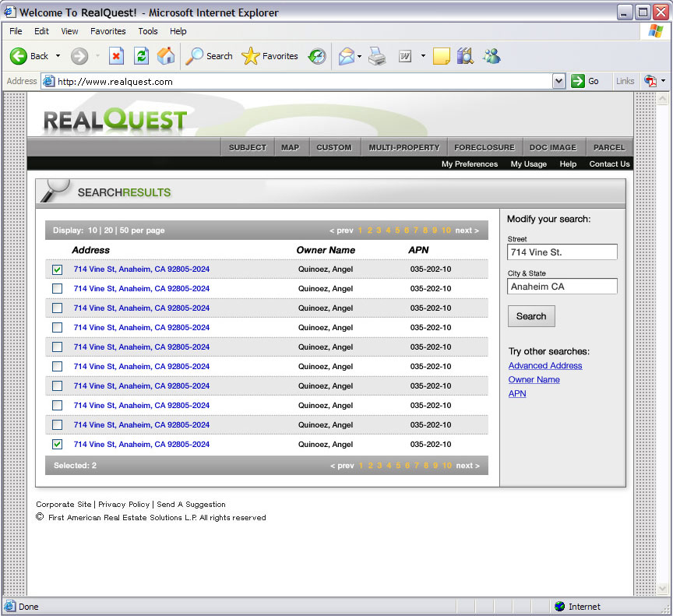Switch to the FORECLOSURE tab

coord(484,147)
